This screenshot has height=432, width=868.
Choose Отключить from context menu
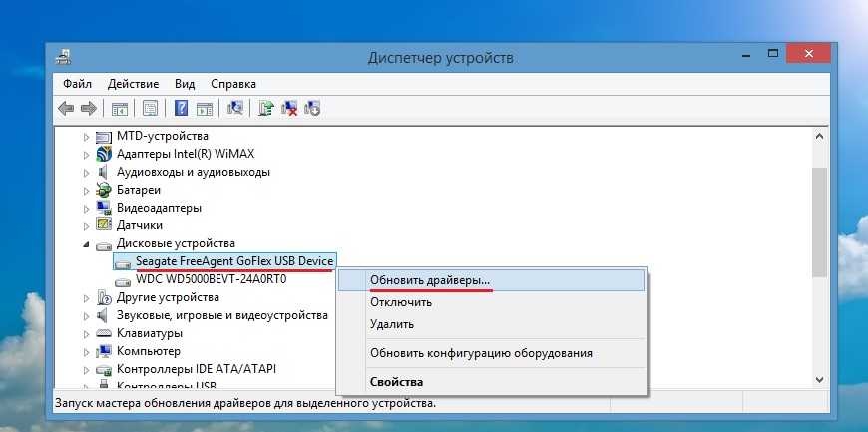tap(491, 302)
